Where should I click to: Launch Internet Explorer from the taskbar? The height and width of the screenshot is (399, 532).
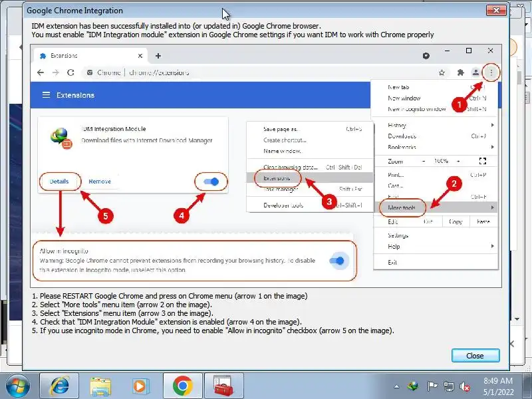click(59, 386)
